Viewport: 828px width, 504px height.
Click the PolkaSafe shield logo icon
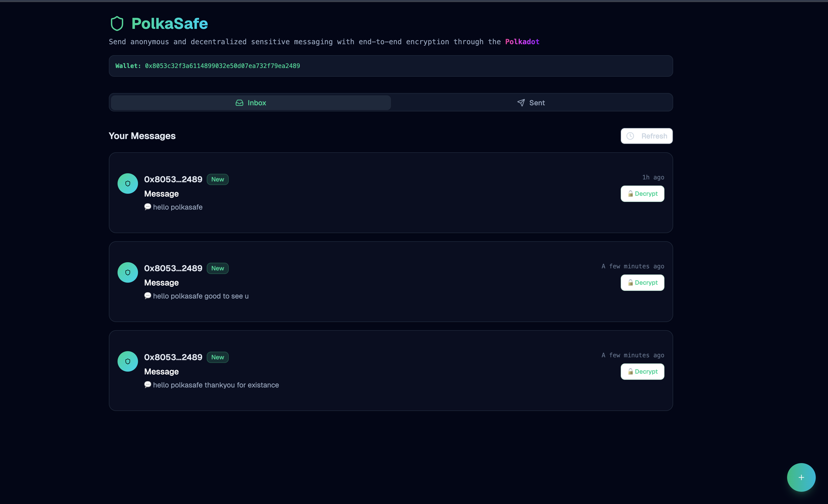117,24
